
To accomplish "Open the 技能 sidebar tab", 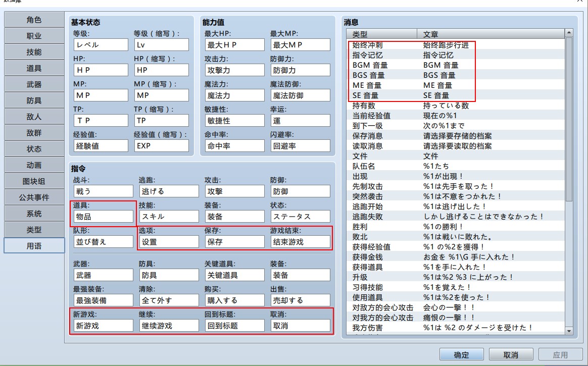I will [34, 51].
